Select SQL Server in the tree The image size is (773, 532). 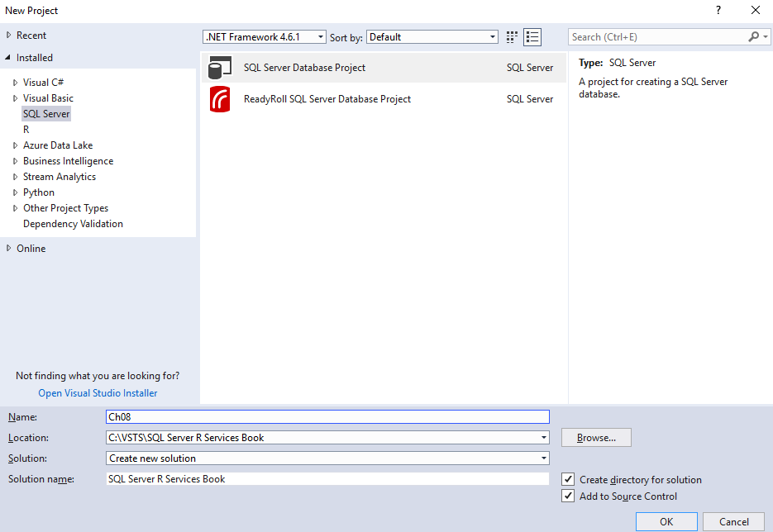point(46,114)
